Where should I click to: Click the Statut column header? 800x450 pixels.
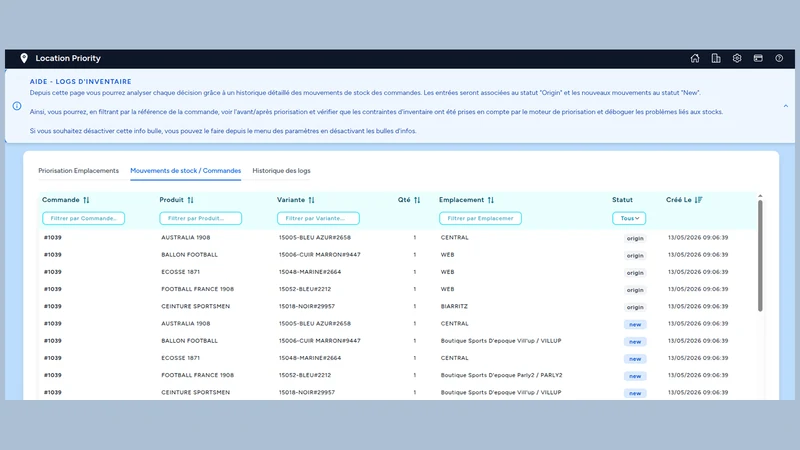(622, 200)
